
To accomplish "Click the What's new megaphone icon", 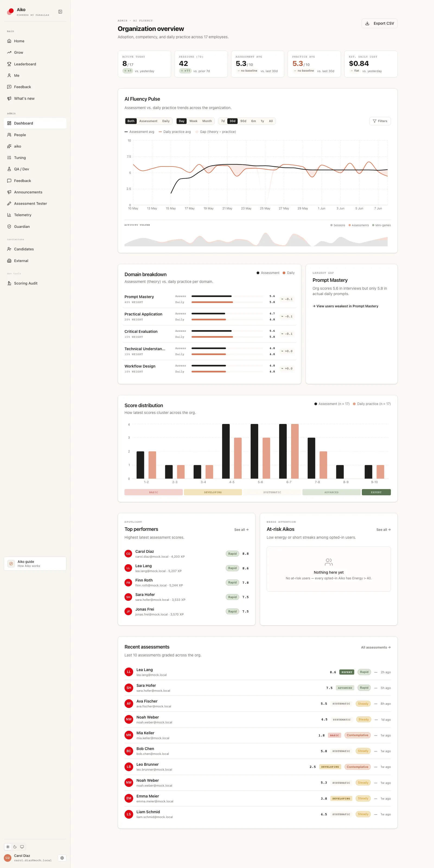I will point(9,98).
